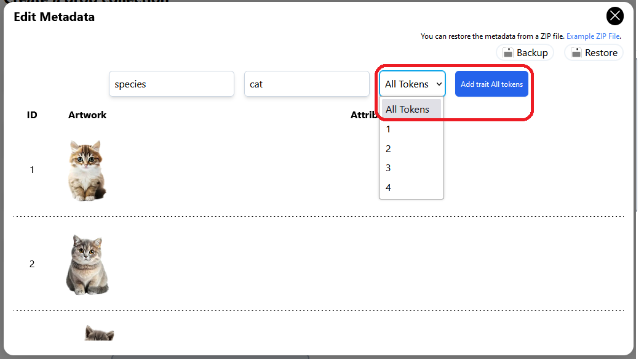Click the partially visible third cat artwork
Image resolution: width=644 pixels, height=359 pixels.
[x=98, y=333]
